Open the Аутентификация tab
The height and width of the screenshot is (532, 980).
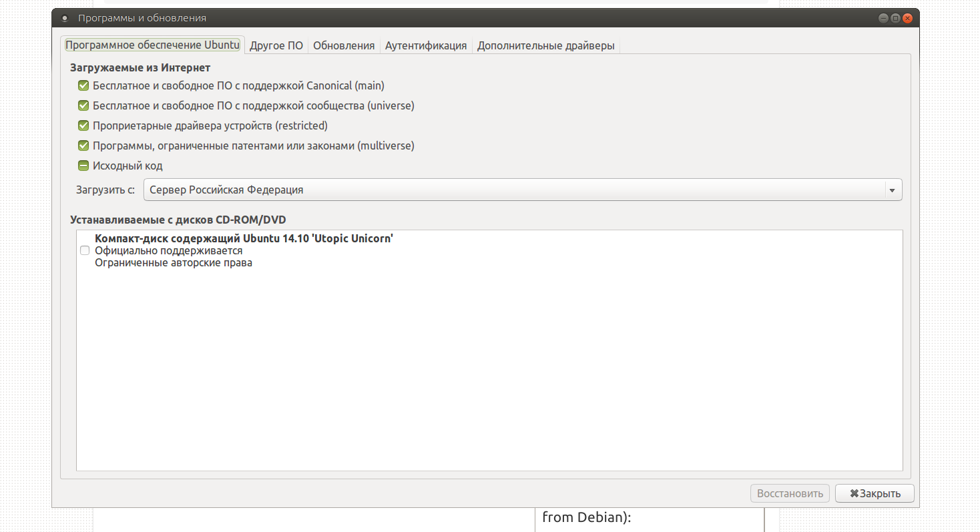pyautogui.click(x=426, y=45)
